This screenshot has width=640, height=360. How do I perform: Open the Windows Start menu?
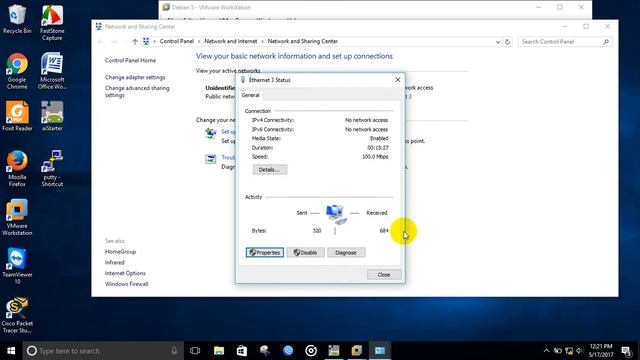pos(11,351)
